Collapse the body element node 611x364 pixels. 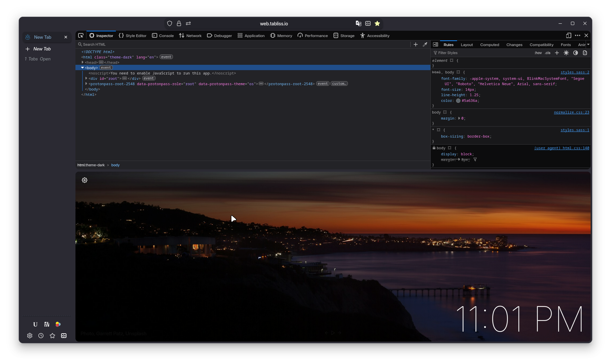(x=82, y=68)
